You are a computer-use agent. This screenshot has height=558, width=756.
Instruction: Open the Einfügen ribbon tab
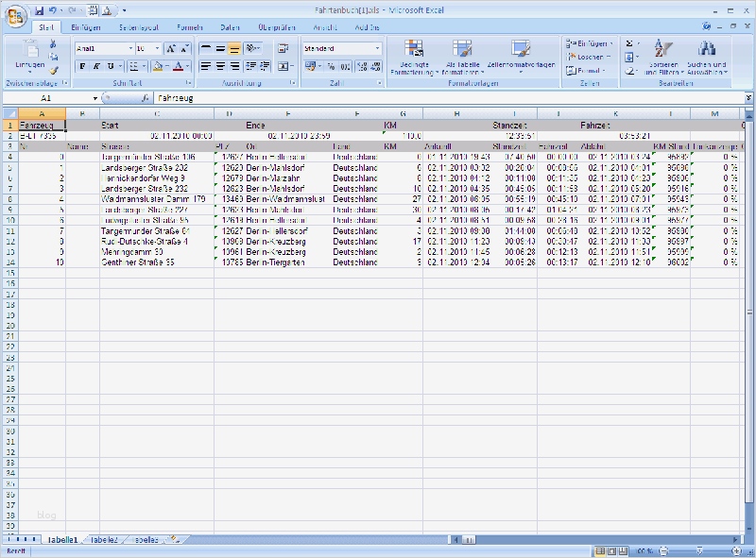point(86,27)
